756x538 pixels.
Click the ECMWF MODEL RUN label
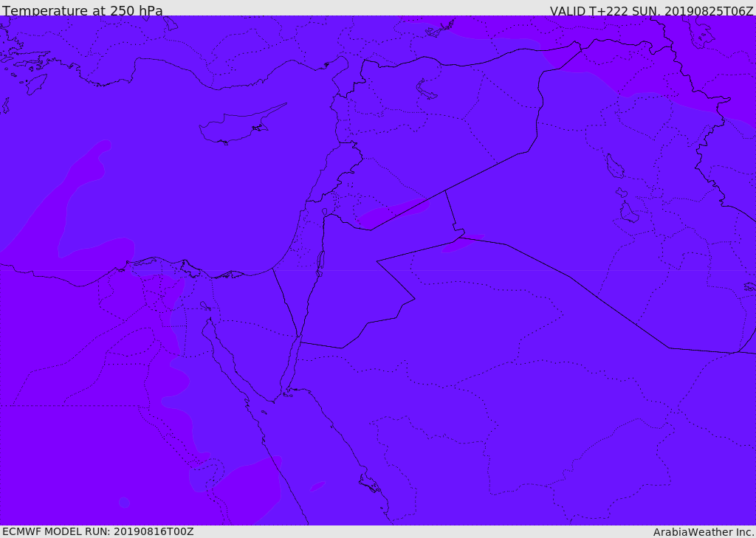(97, 531)
